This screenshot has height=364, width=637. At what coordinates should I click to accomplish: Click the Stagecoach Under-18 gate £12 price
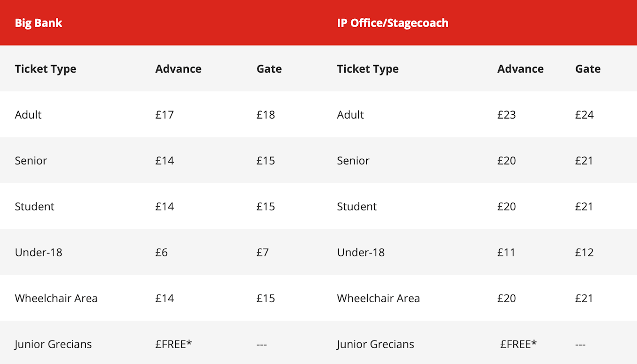(x=584, y=253)
